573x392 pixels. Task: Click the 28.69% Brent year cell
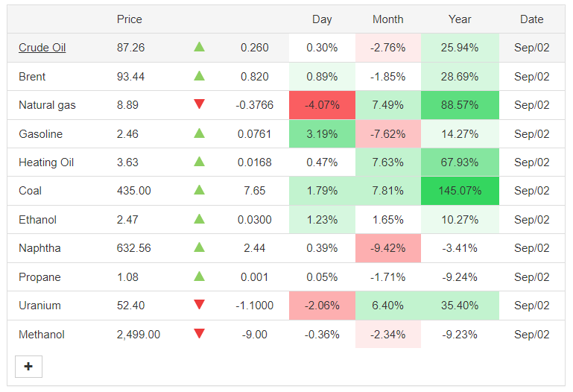(460, 77)
